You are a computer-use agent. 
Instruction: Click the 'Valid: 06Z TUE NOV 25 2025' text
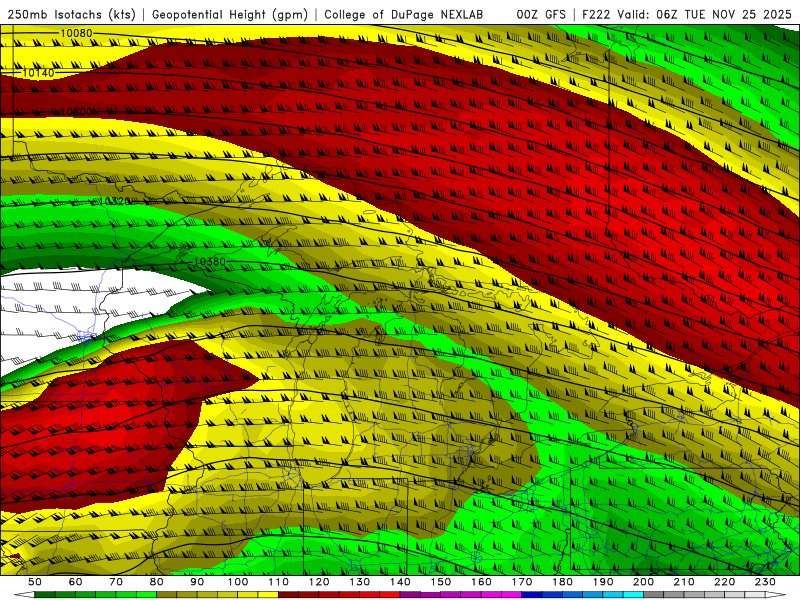click(704, 14)
